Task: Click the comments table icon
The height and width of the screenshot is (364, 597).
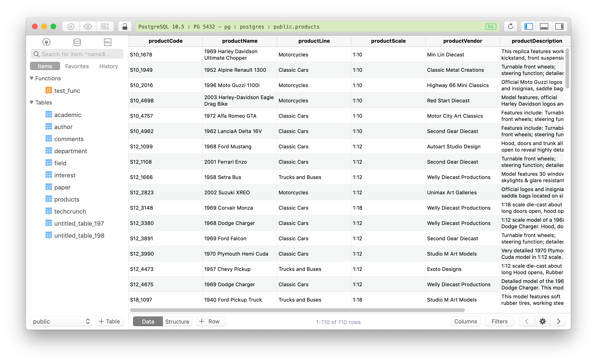Action: pos(49,139)
